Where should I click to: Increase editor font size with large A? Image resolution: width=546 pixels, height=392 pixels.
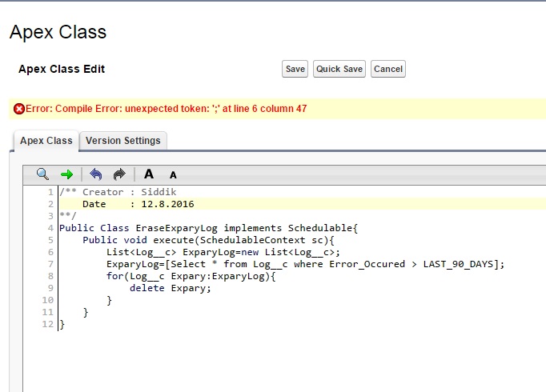tap(149, 174)
